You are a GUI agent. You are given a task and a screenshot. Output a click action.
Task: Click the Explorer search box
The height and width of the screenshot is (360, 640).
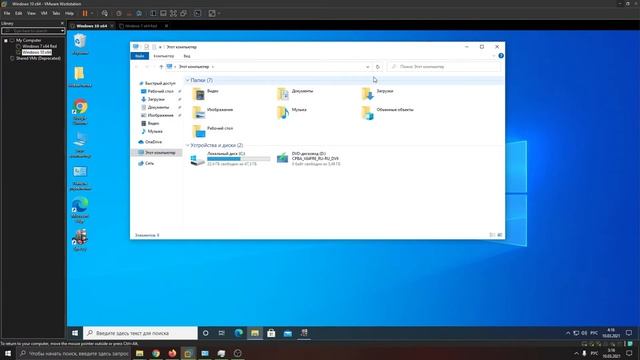click(443, 67)
